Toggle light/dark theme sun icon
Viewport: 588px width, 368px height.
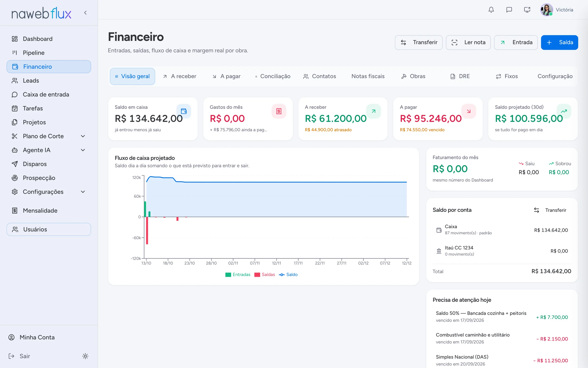click(85, 356)
